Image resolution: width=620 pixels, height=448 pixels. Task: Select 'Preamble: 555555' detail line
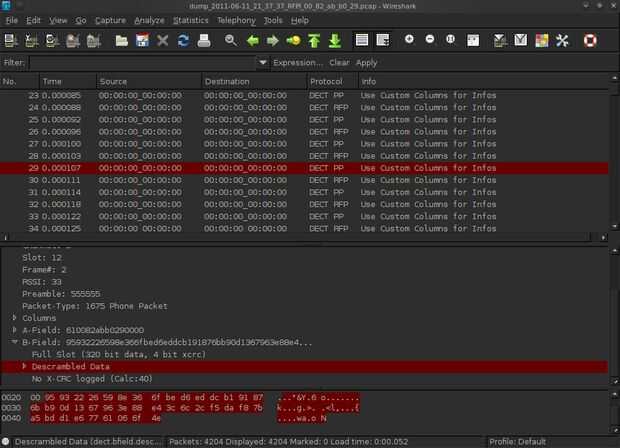pos(61,294)
